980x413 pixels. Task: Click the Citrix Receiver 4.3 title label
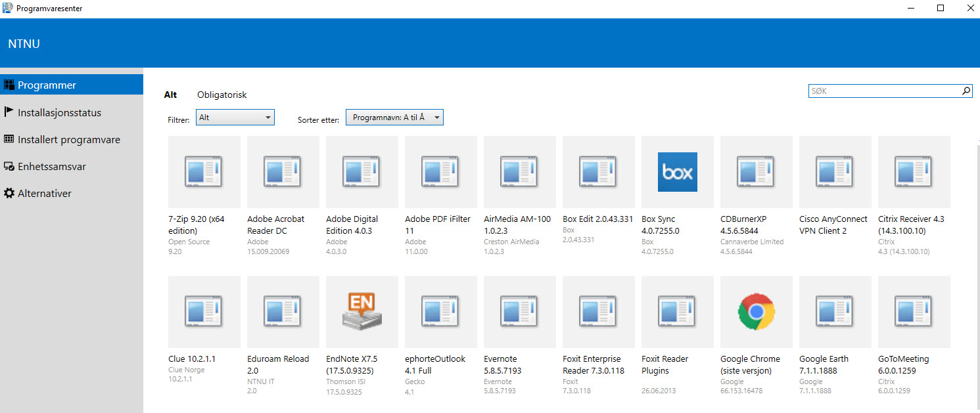(911, 225)
